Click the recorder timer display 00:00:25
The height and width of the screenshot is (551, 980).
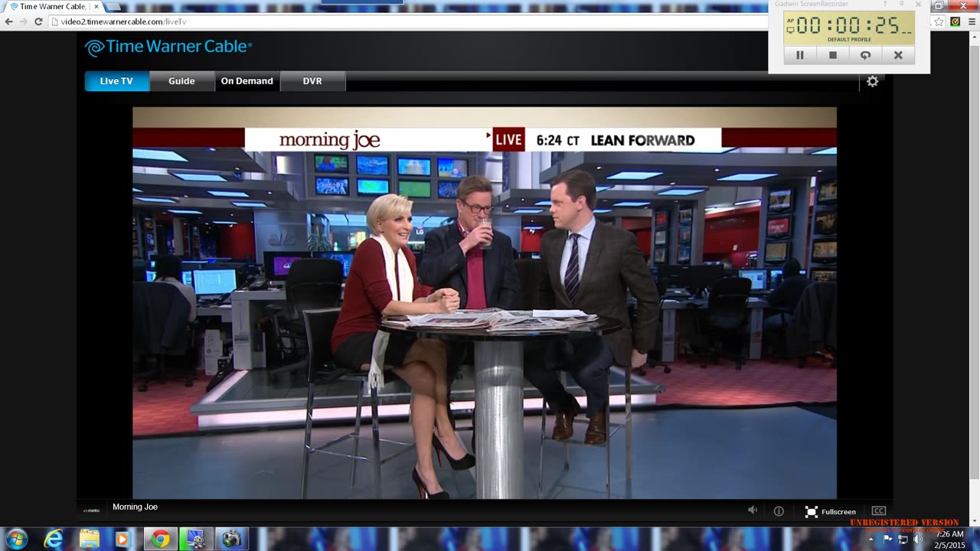[849, 28]
